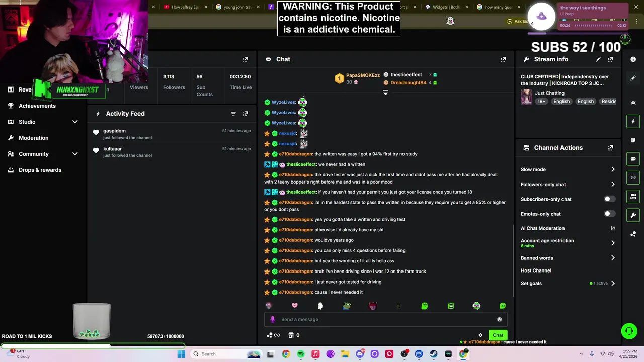Collapse the chat leaderboard arrow

pyautogui.click(x=385, y=93)
